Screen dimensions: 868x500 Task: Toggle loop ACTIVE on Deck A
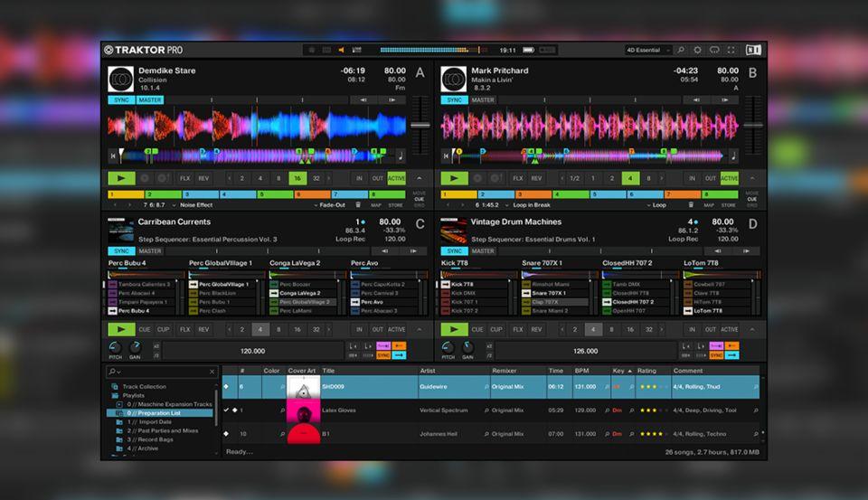click(x=396, y=178)
